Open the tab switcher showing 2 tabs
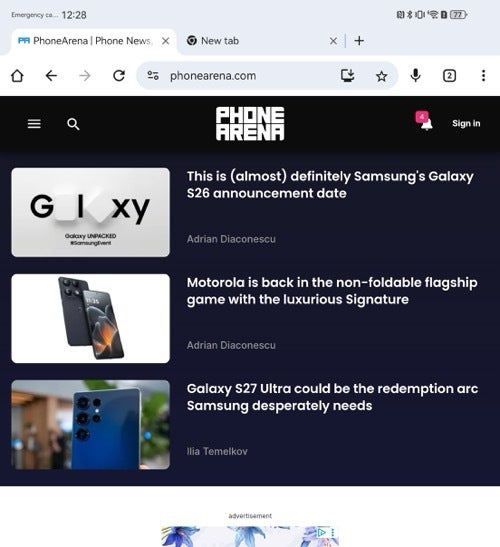Image resolution: width=500 pixels, height=547 pixels. 449,76
